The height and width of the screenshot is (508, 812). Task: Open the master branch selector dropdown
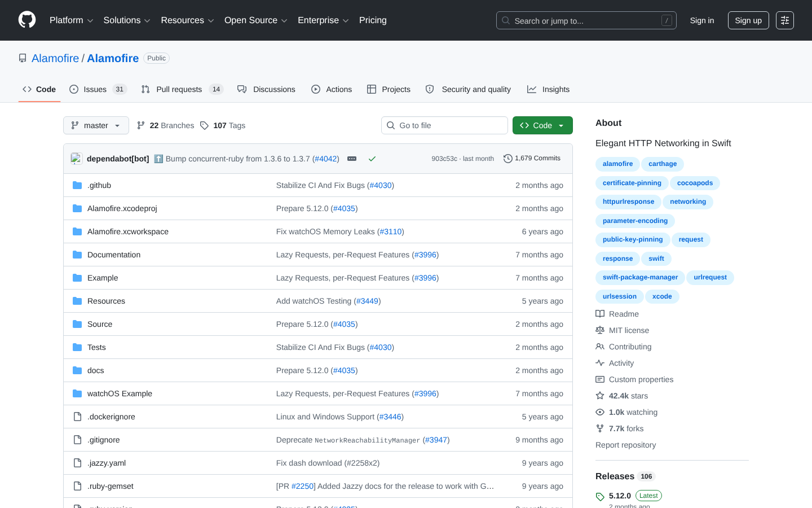pyautogui.click(x=96, y=125)
